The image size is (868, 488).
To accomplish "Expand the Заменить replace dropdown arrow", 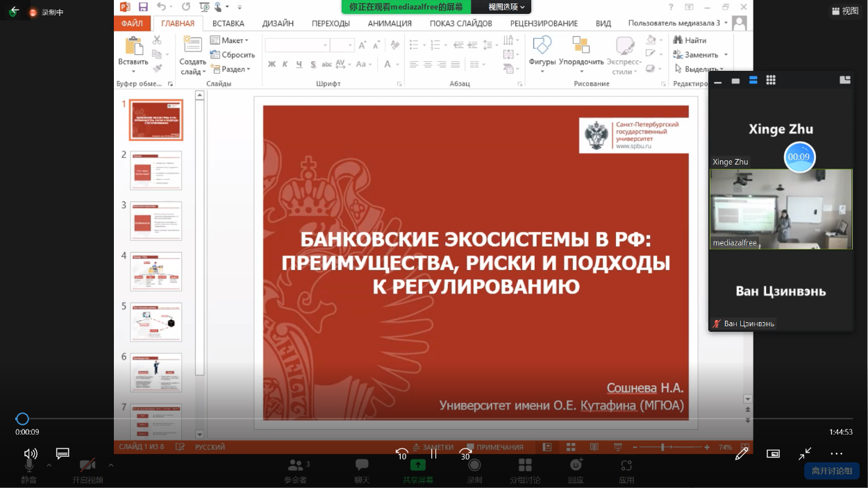I will point(726,55).
